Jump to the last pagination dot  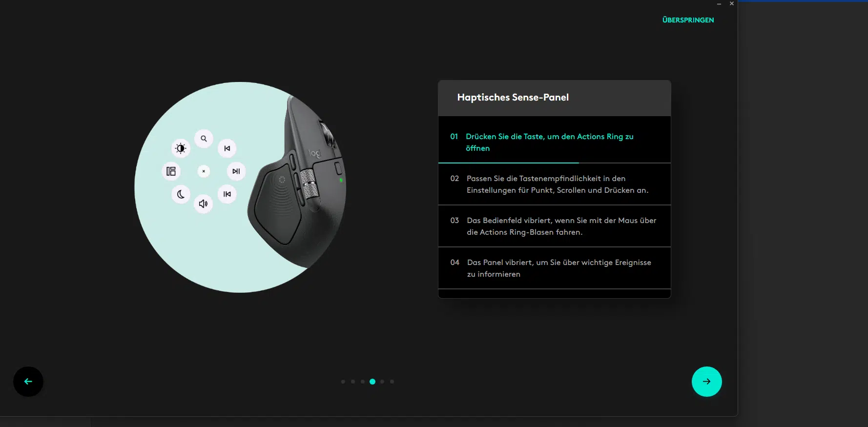click(x=392, y=382)
